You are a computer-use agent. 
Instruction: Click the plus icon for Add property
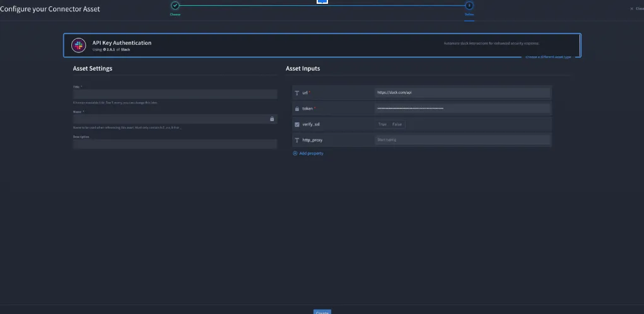[295, 153]
